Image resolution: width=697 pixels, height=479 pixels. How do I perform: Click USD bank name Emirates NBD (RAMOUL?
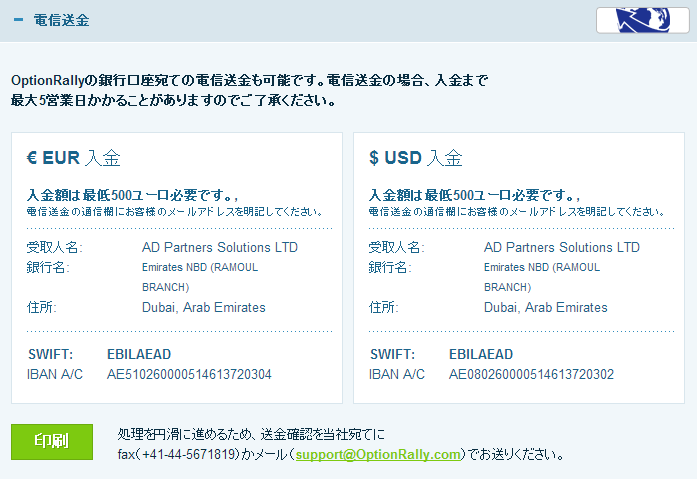pyautogui.click(x=541, y=267)
